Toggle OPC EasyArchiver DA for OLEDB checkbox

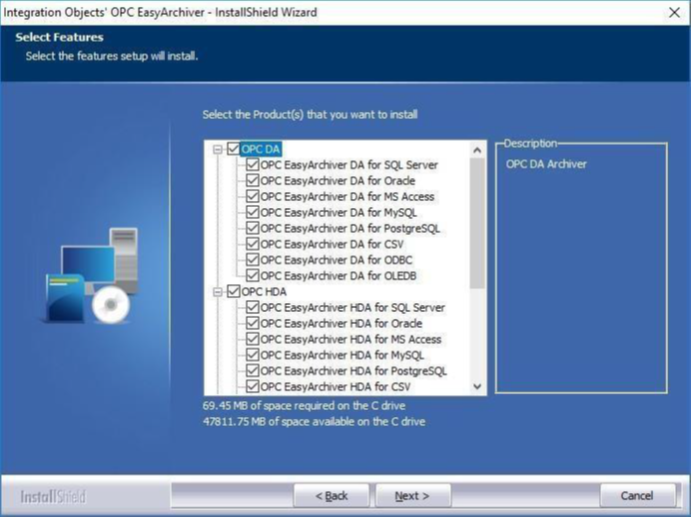click(x=253, y=276)
